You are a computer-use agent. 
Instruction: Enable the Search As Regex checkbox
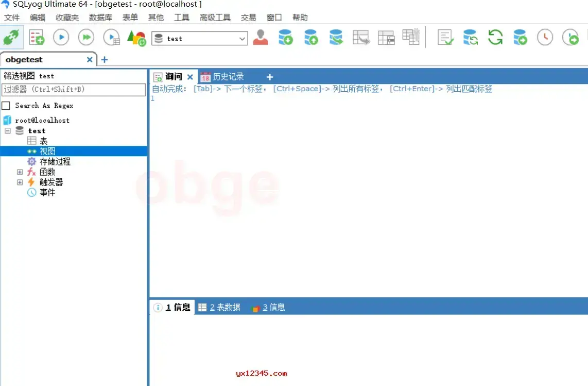6,106
